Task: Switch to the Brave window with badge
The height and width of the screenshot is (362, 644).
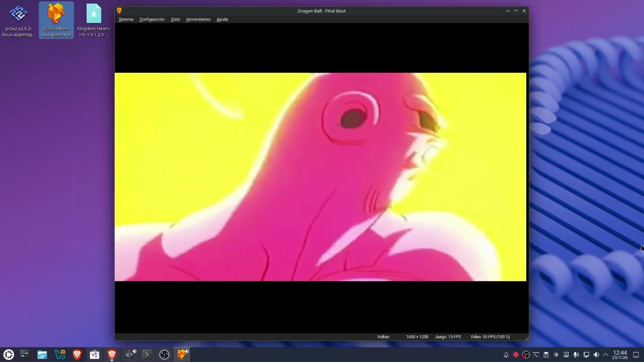Action: click(112, 354)
